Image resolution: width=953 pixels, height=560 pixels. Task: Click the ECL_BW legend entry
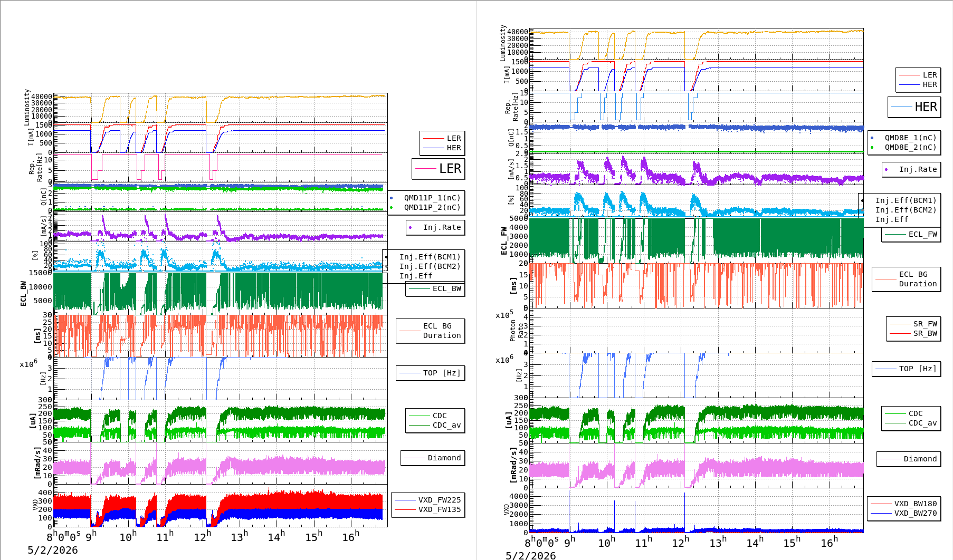[x=435, y=288]
